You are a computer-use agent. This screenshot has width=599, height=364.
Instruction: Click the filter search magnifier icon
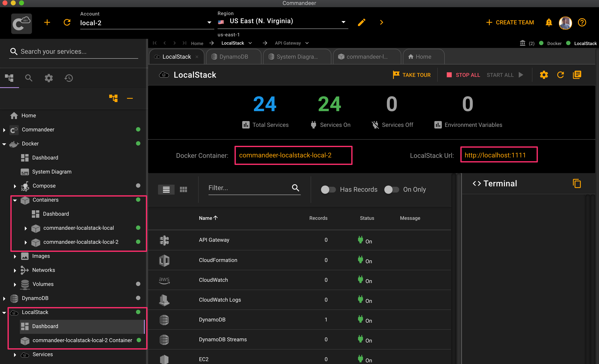coord(295,188)
